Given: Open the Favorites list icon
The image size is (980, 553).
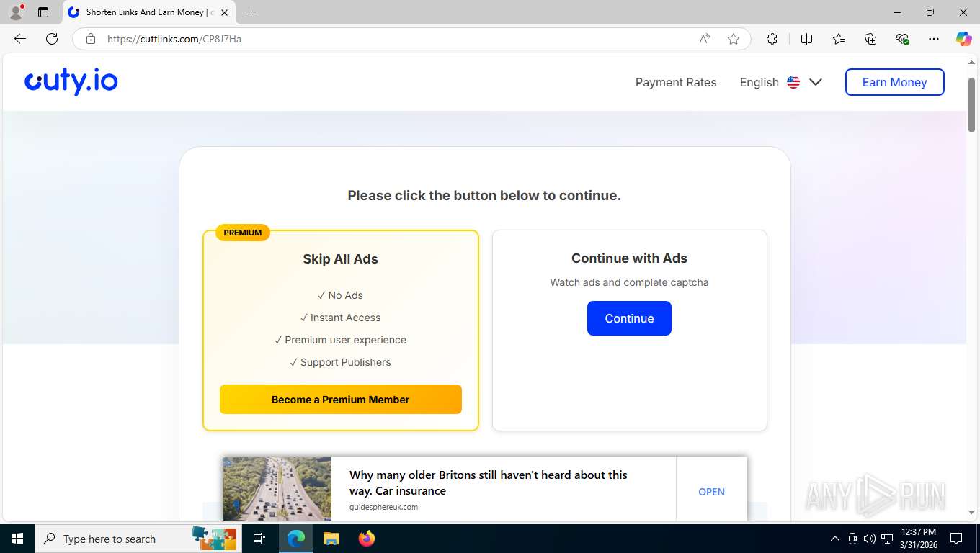Looking at the screenshot, I should 839,39.
